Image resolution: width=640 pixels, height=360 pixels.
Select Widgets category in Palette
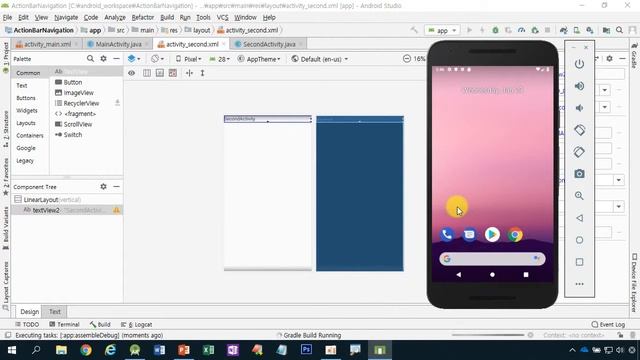point(27,111)
